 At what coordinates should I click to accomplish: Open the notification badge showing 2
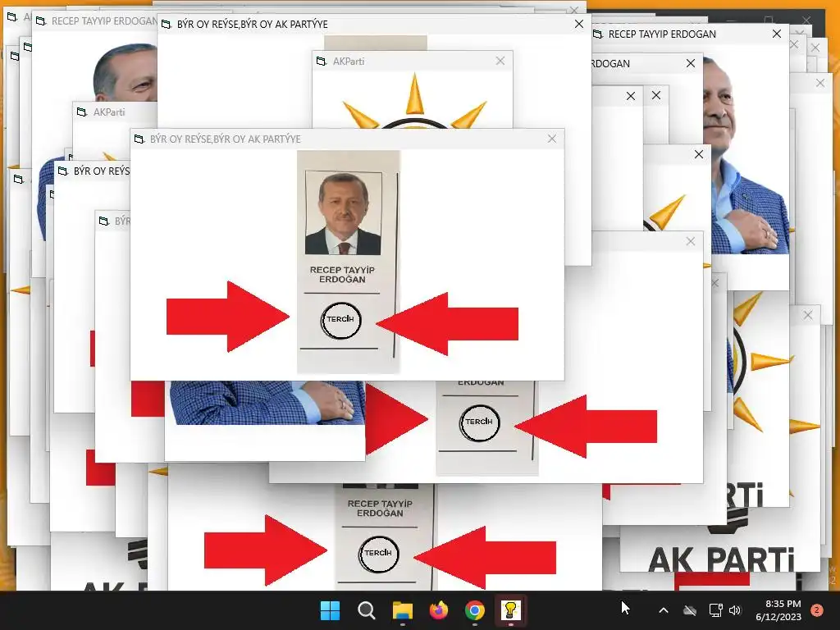(817, 610)
